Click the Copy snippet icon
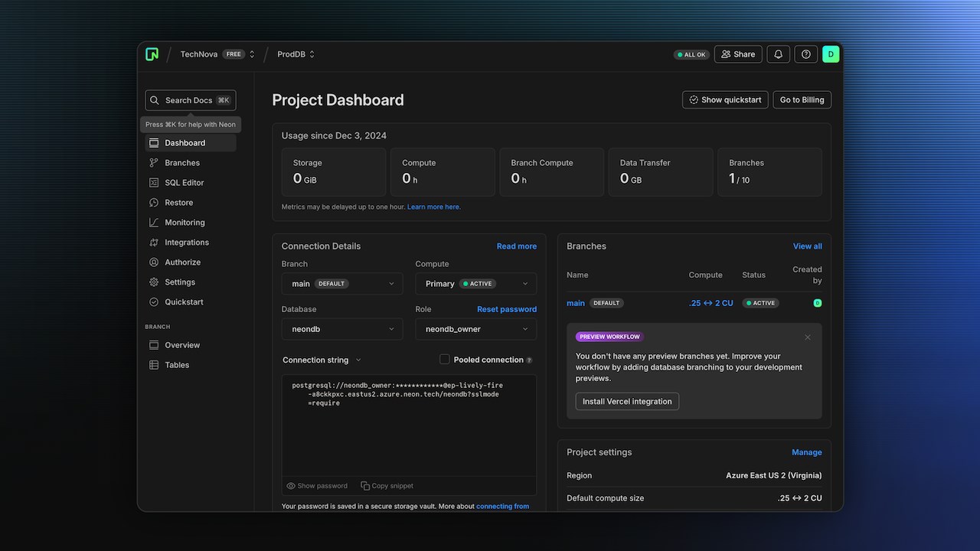Image resolution: width=980 pixels, height=551 pixels. 365,486
